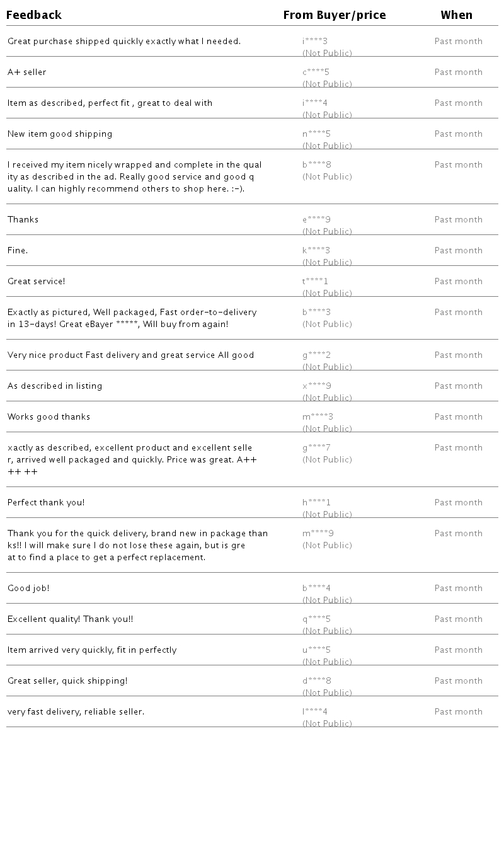
Task: Click the Feedback column header
Action: pyautogui.click(x=34, y=14)
